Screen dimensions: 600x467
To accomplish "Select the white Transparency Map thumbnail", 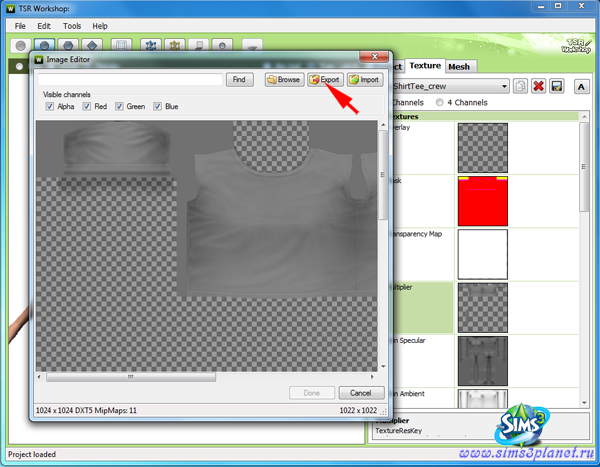I will pyautogui.click(x=483, y=255).
